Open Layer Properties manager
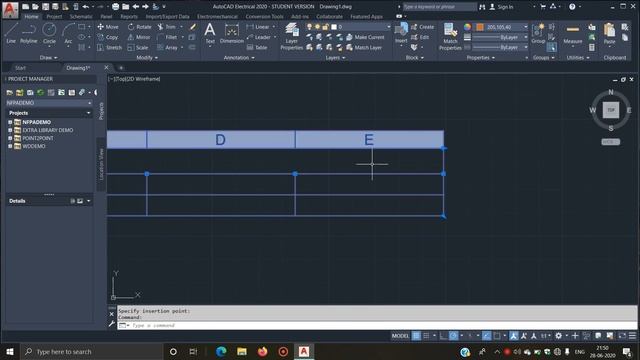The image size is (640, 360). pos(291,36)
